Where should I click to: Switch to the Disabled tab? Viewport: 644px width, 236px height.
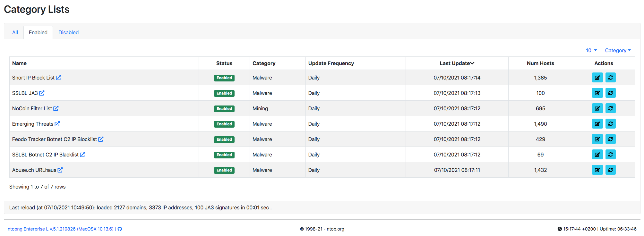(68, 32)
